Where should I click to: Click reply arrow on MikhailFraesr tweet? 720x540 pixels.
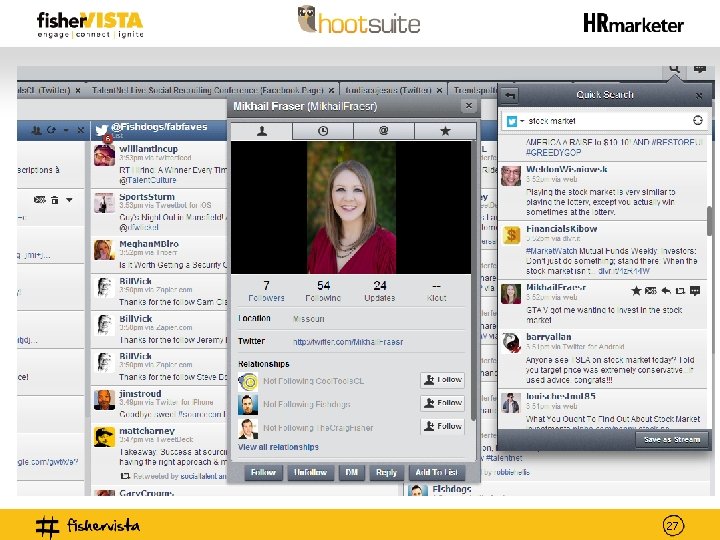pos(666,291)
